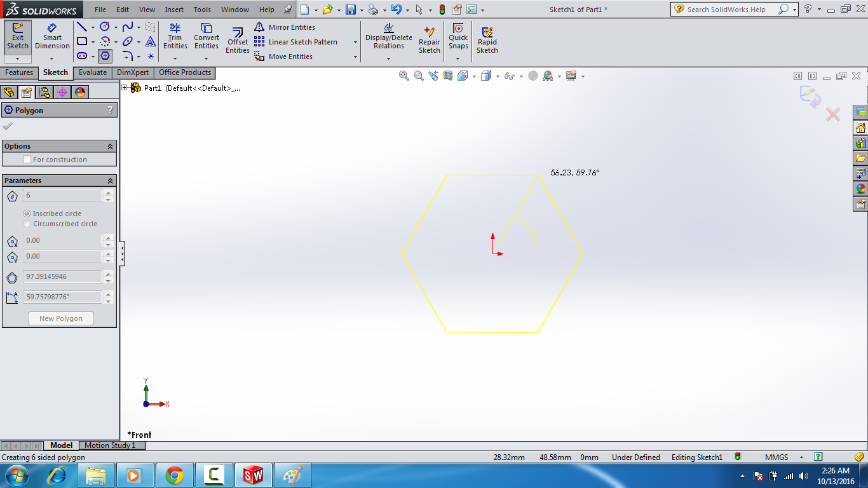This screenshot has width=868, height=488.
Task: Enable the For construction checkbox
Action: (27, 159)
